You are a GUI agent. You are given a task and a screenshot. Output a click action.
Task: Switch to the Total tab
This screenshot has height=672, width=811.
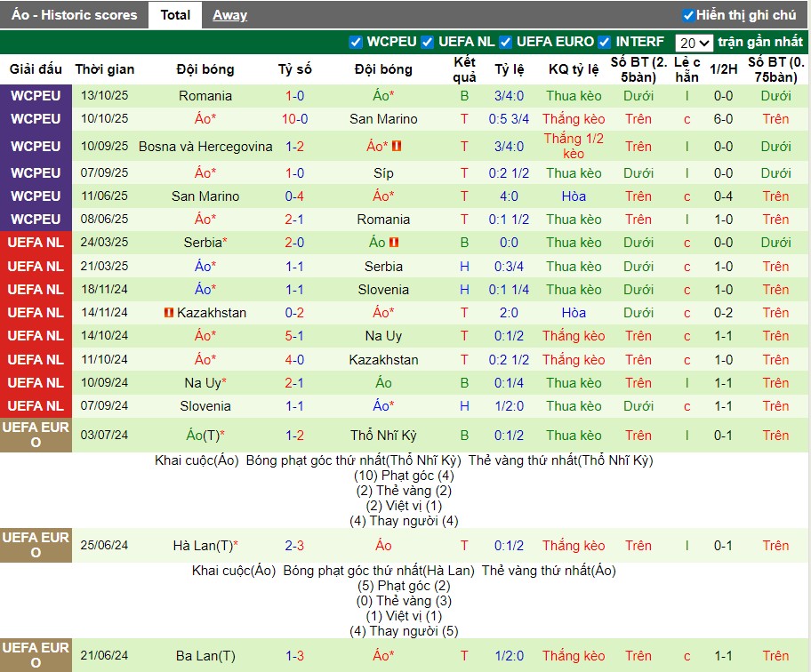click(175, 15)
